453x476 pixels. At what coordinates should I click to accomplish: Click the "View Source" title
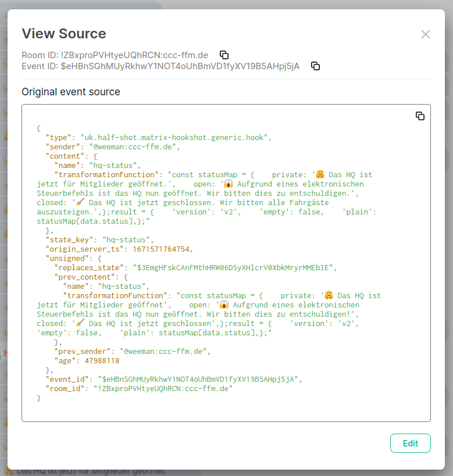click(x=64, y=33)
